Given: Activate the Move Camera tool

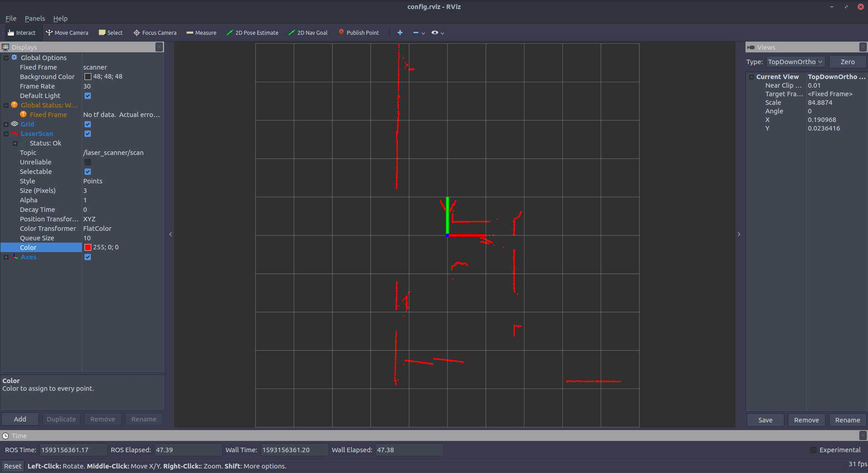Looking at the screenshot, I should 67,33.
